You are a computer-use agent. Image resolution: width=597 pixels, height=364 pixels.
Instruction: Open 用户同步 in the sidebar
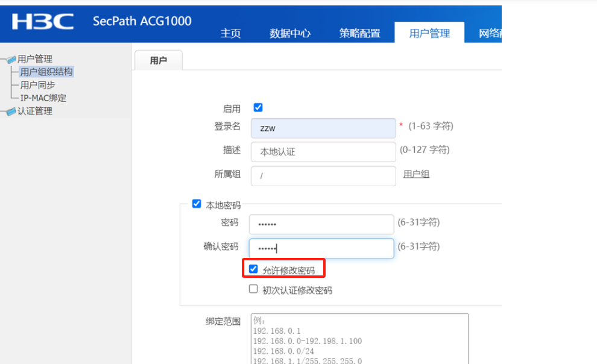[38, 85]
